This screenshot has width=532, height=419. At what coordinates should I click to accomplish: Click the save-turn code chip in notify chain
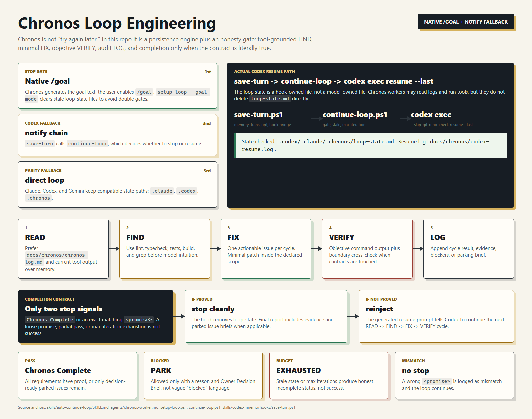pyautogui.click(x=40, y=144)
